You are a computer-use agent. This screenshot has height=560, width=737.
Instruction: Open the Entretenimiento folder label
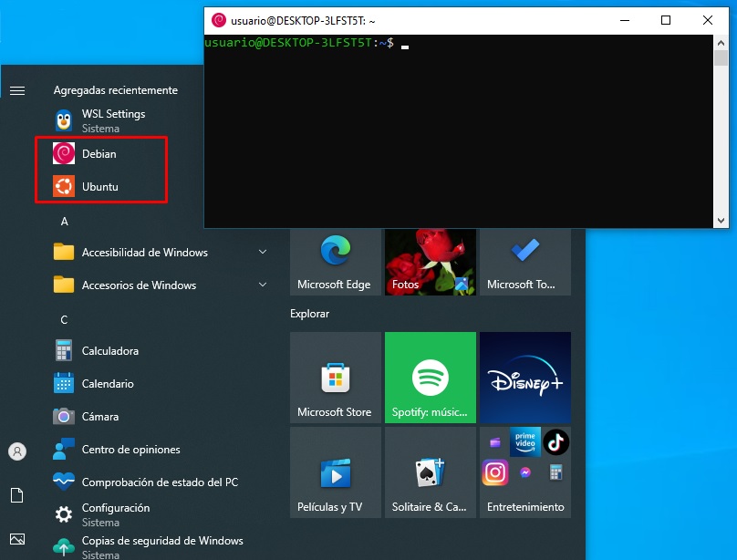525,507
